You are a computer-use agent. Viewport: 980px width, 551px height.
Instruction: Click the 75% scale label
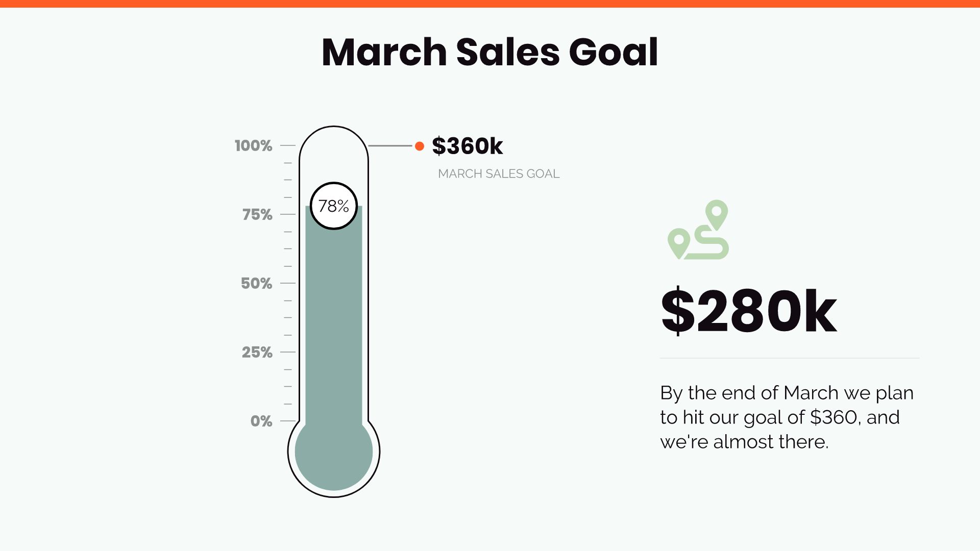pos(257,215)
